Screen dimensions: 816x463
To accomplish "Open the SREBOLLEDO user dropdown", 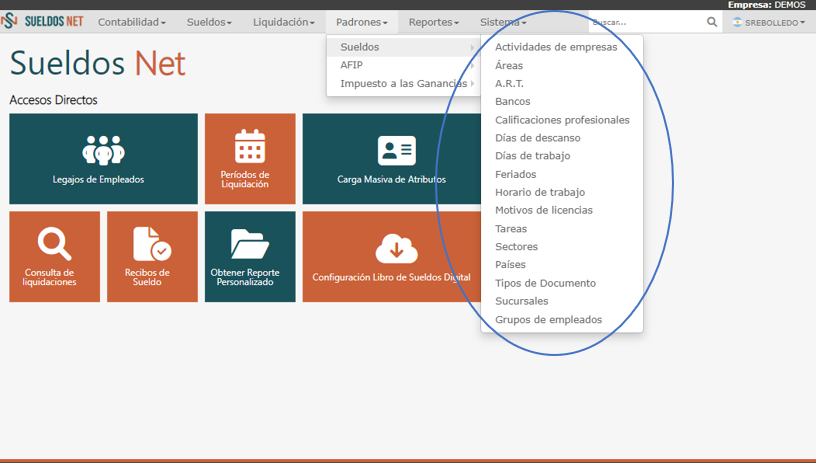I will click(769, 22).
